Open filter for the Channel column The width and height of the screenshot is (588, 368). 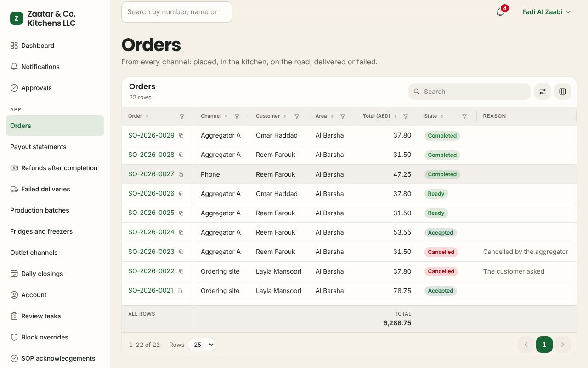pyautogui.click(x=237, y=116)
